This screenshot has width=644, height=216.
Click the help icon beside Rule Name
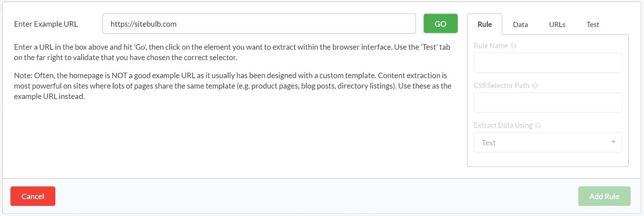tap(514, 46)
